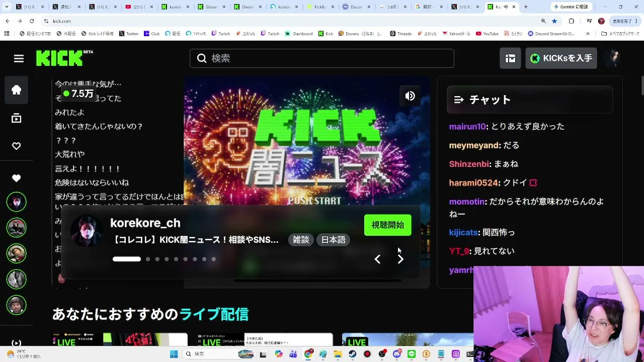Open the weather widget on the taskbar
This screenshot has width=644, height=362.
(x=23, y=354)
